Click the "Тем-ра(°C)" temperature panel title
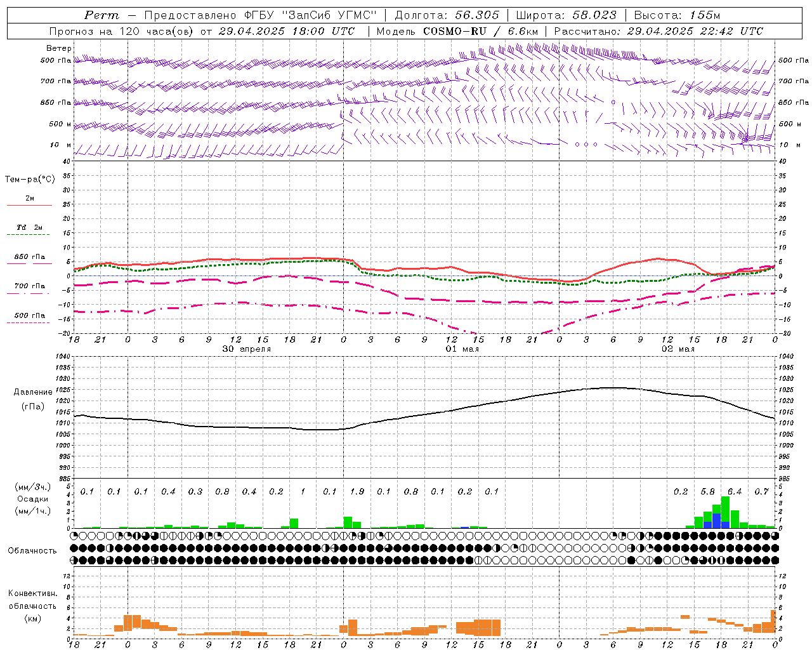The width and height of the screenshot is (812, 650). (x=30, y=180)
